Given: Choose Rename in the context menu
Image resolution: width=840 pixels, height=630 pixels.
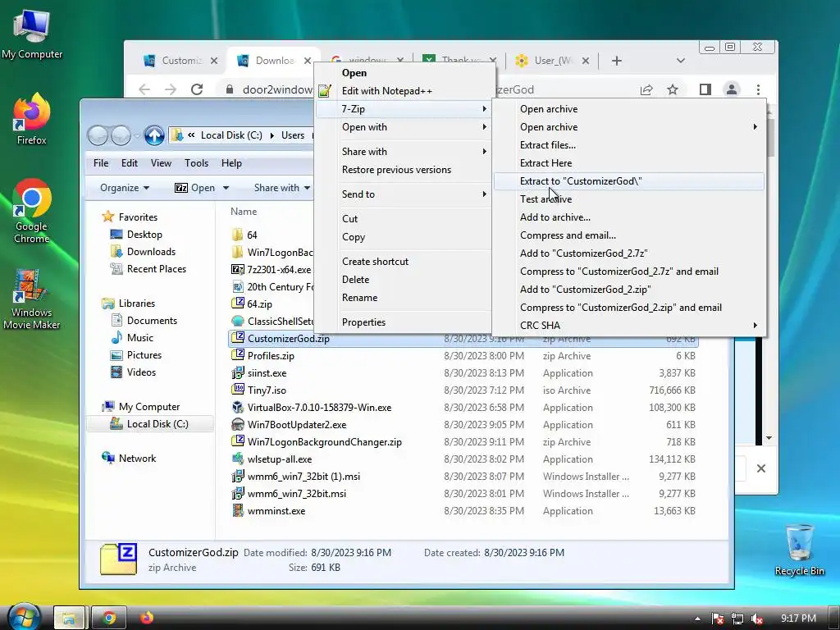Looking at the screenshot, I should coord(403,297).
